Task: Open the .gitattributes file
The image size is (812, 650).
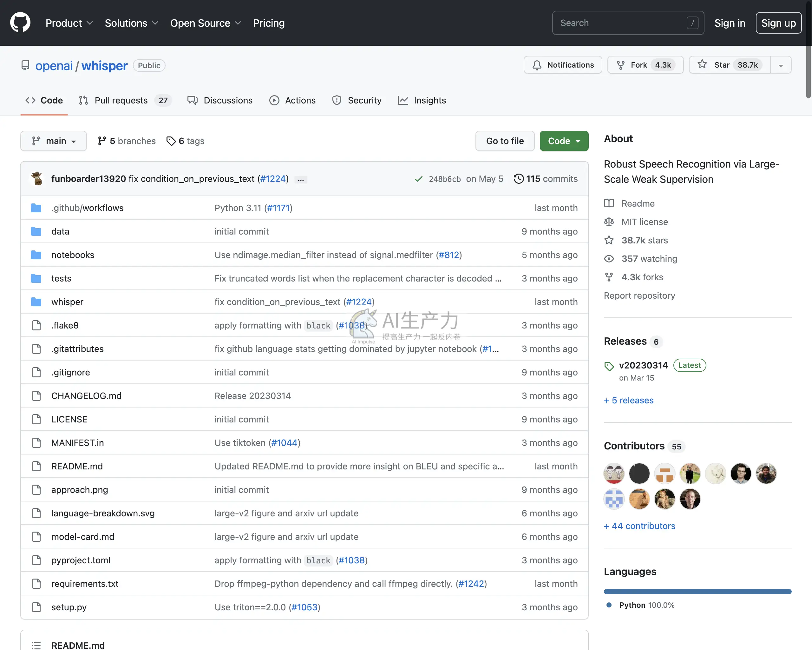Action: 78,349
